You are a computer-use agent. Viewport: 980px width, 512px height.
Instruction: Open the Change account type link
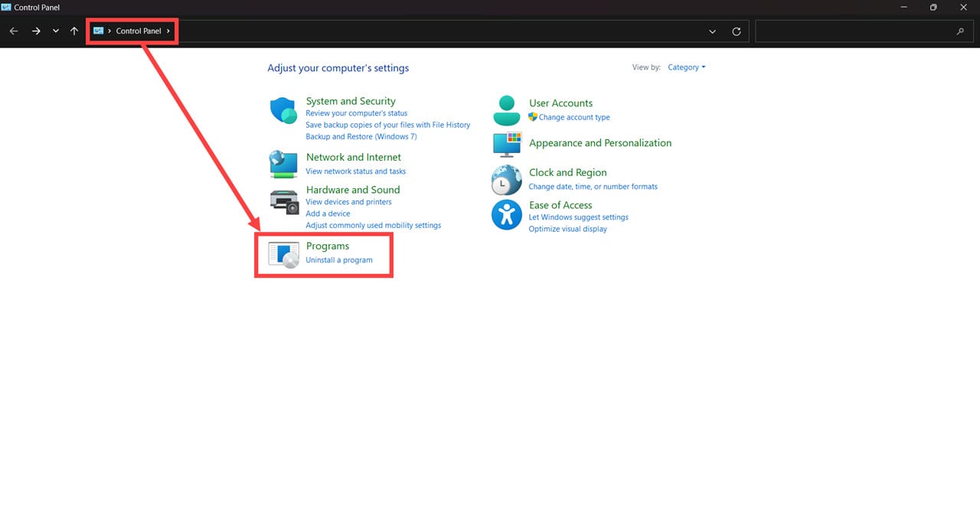click(x=574, y=118)
